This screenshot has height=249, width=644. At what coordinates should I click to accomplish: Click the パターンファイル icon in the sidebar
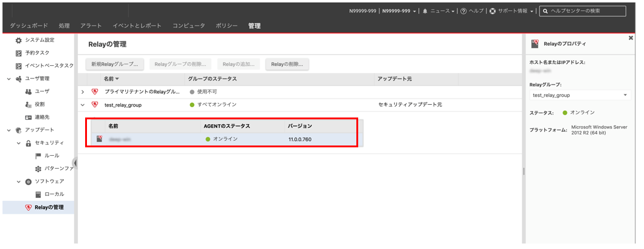[38, 169]
